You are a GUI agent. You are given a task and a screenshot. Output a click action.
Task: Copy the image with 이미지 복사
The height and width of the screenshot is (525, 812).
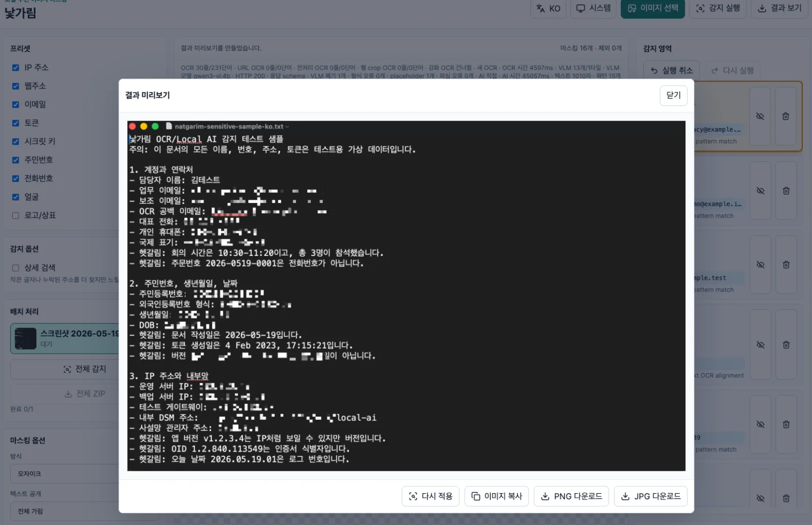point(496,496)
